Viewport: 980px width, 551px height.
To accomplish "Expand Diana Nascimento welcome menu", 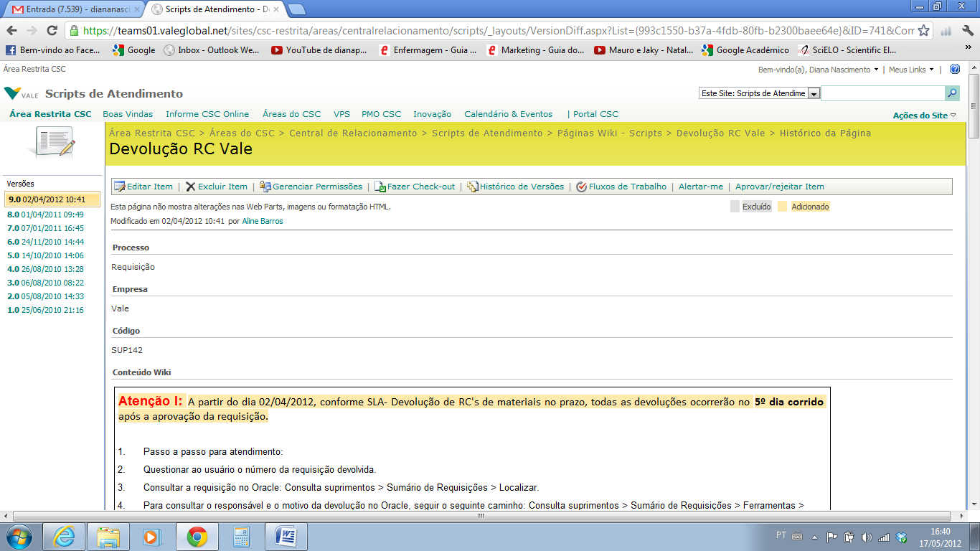I will click(x=819, y=70).
